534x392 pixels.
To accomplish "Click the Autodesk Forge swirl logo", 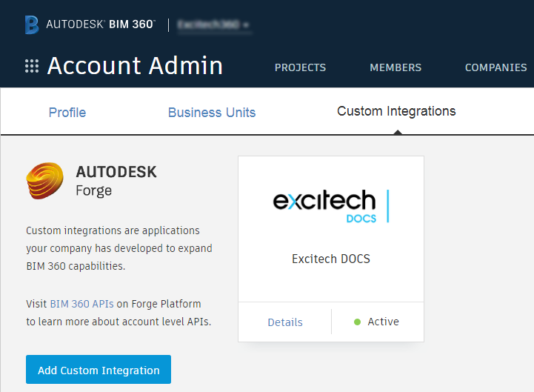I will (x=44, y=182).
